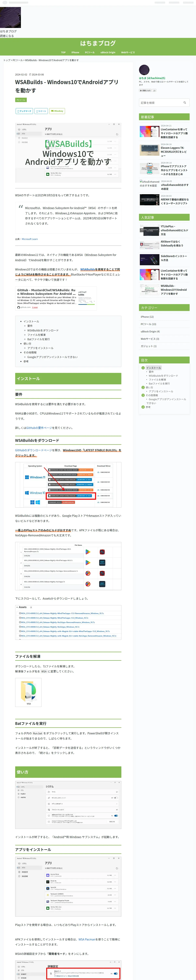Click the author profile avatar in sidebar
Image resolution: width=196 pixels, height=980 pixels.
(x=144, y=70)
